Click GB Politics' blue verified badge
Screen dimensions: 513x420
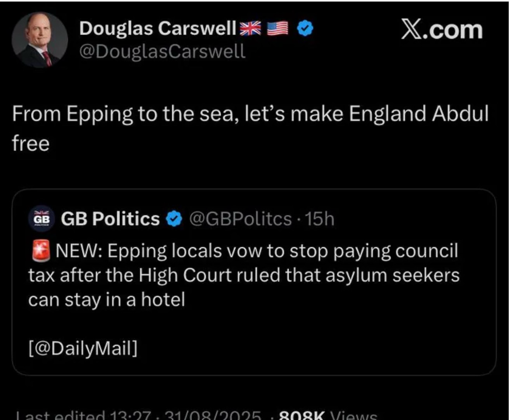point(174,219)
